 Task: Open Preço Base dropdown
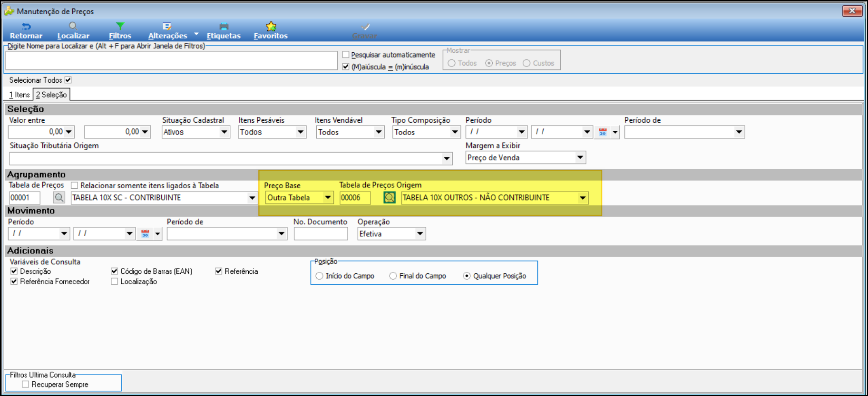pos(328,197)
